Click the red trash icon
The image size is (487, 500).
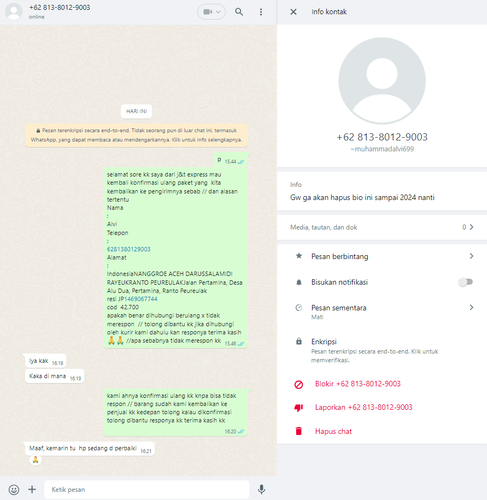click(x=299, y=431)
